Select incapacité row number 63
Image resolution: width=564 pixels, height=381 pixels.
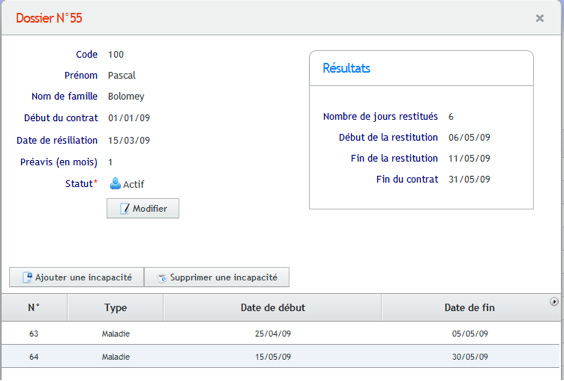click(281, 334)
